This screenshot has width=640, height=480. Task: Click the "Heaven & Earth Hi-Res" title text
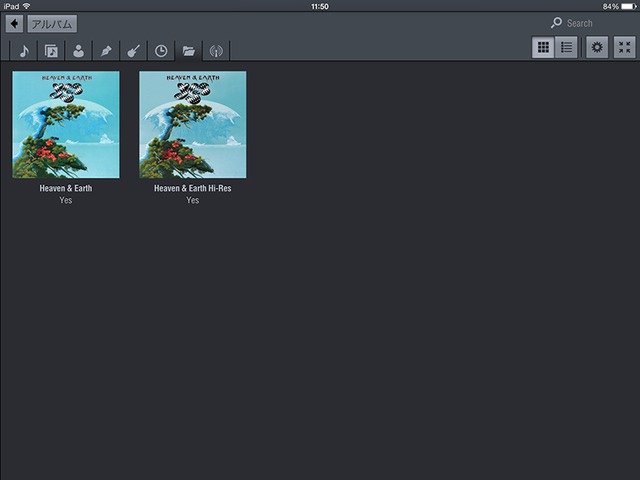click(192, 188)
